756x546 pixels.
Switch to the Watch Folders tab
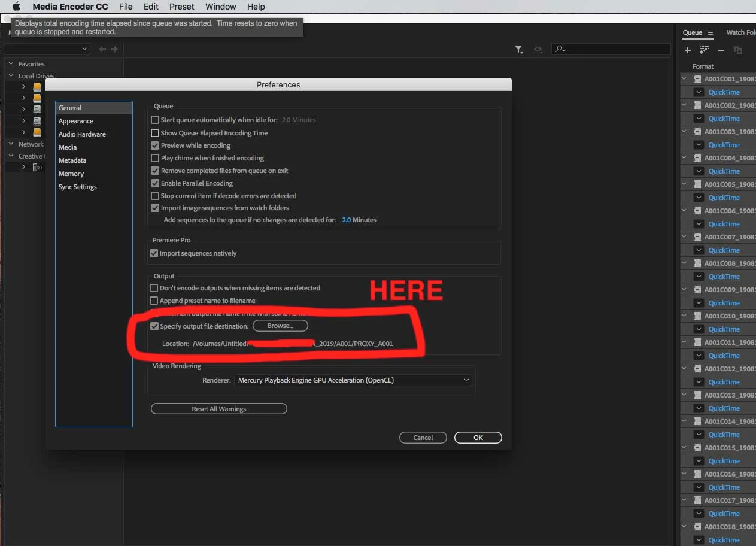(x=740, y=32)
